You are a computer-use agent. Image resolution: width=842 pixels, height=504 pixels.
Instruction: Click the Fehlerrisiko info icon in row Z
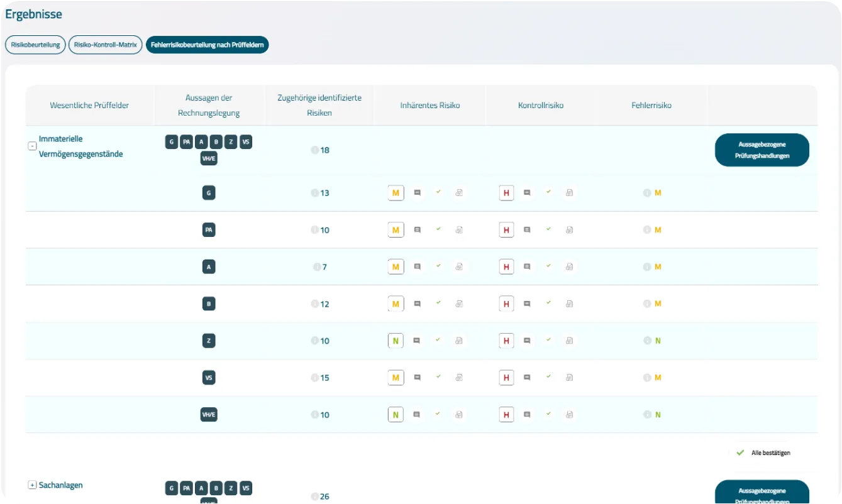click(646, 341)
